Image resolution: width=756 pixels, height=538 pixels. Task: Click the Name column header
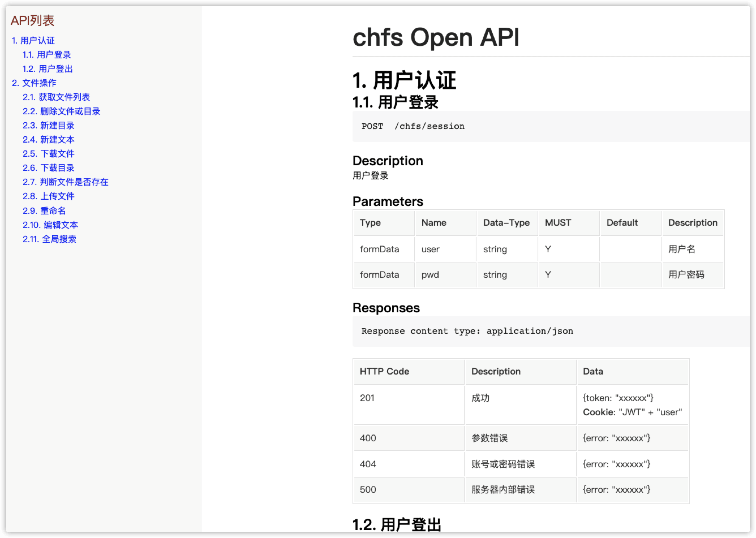(x=446, y=223)
